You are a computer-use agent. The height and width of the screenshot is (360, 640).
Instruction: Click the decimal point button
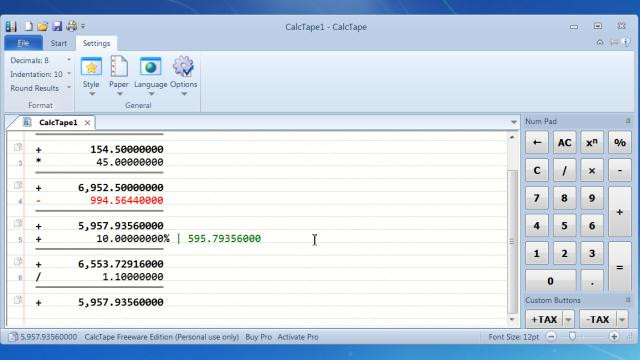pos(592,281)
